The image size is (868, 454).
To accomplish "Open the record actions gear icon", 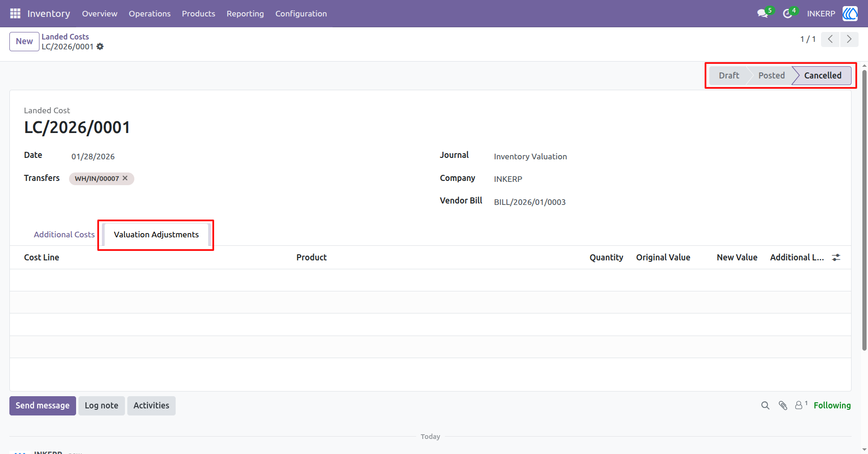I will (x=100, y=47).
